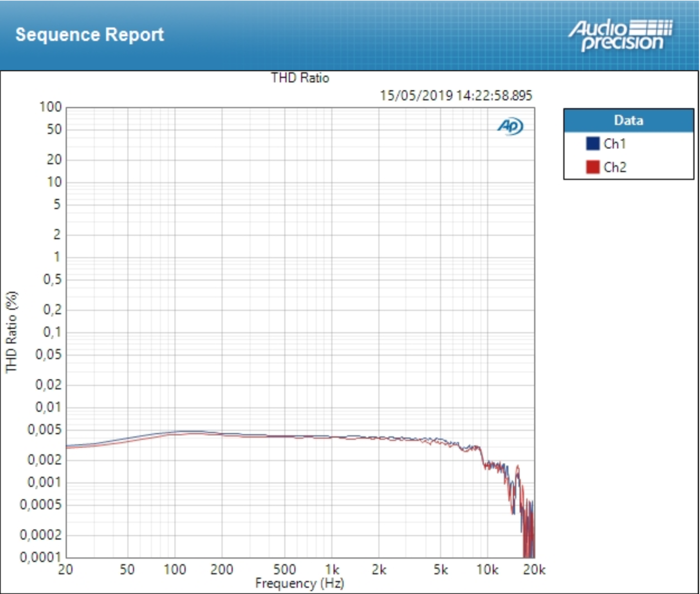Viewport: 700px width, 594px height.
Task: Click the Audio Precision logo
Action: click(621, 35)
